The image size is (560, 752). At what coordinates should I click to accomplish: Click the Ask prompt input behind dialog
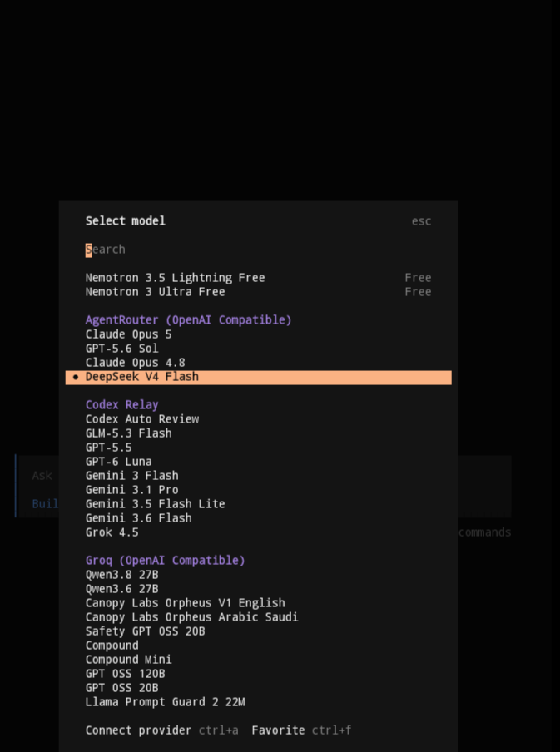pyautogui.click(x=42, y=476)
